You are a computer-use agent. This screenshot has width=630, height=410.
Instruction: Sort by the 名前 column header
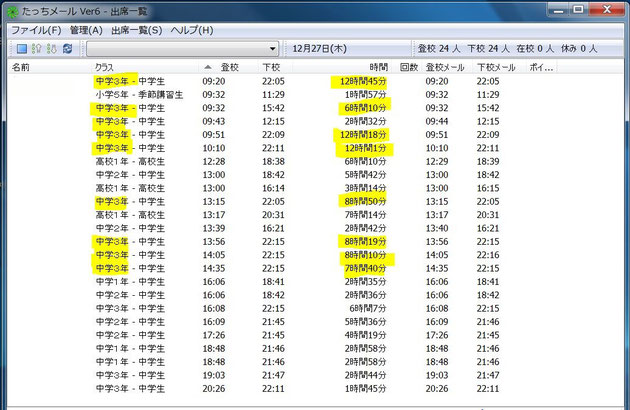tap(20, 67)
